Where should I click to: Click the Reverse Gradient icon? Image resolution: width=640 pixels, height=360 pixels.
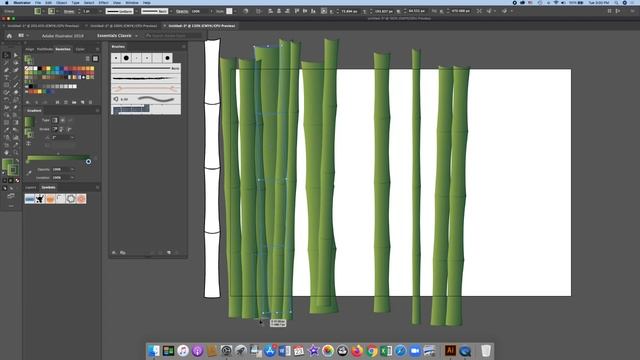[29, 144]
